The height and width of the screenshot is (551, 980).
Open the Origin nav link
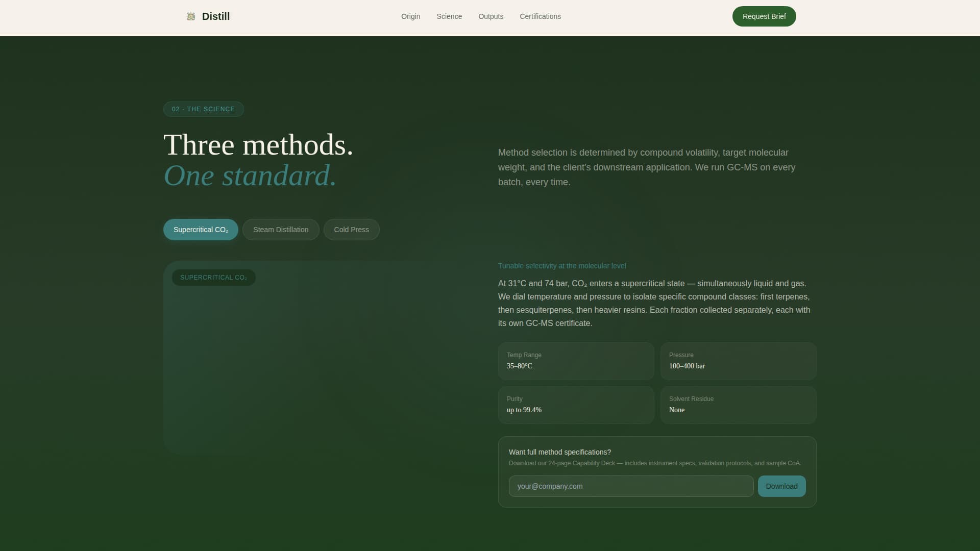pos(410,16)
